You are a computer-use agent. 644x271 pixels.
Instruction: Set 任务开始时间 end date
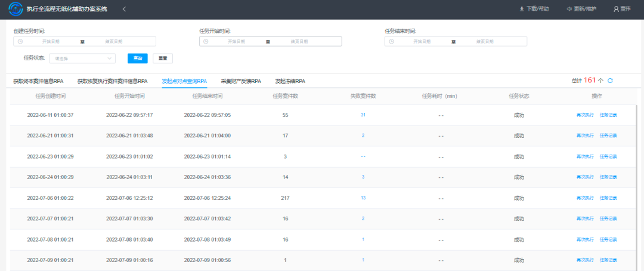click(299, 41)
